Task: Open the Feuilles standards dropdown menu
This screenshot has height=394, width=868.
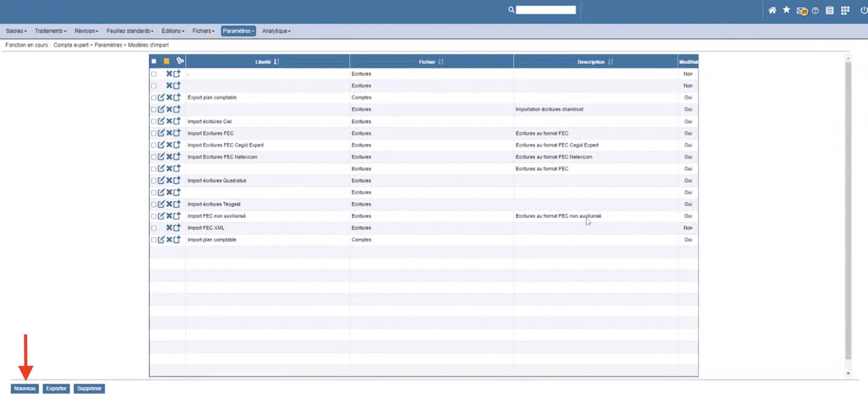Action: [130, 31]
